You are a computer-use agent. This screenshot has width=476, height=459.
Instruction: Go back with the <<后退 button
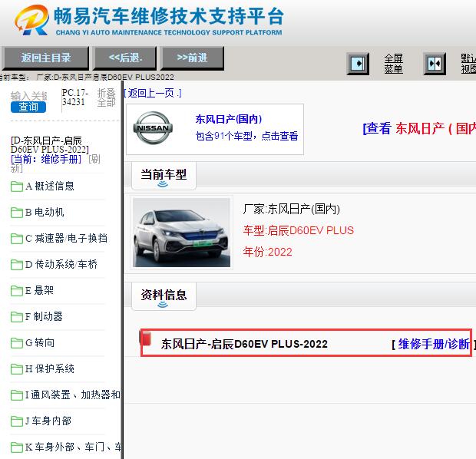pyautogui.click(x=125, y=58)
